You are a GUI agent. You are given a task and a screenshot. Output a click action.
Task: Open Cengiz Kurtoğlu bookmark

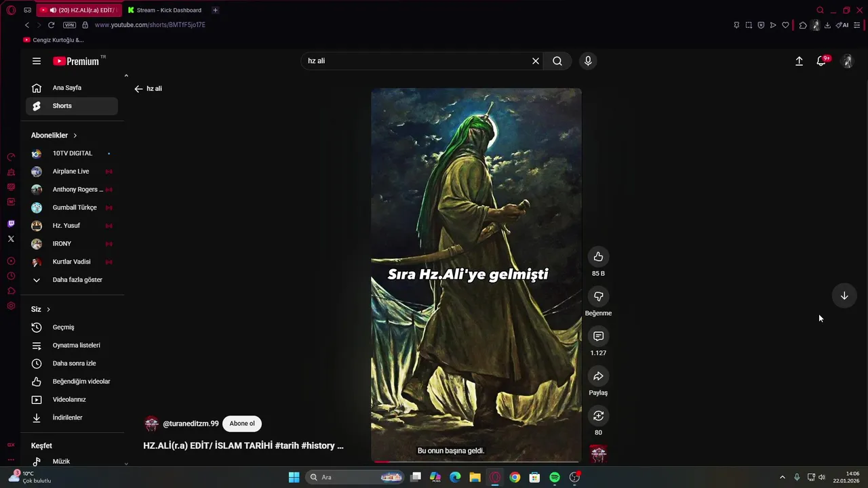54,40
